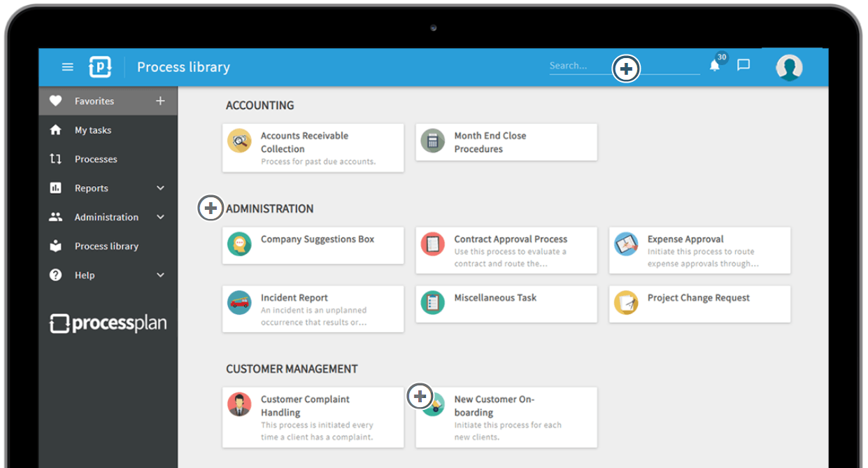The height and width of the screenshot is (468, 868).
Task: Click the My tasks home icon
Action: click(56, 130)
